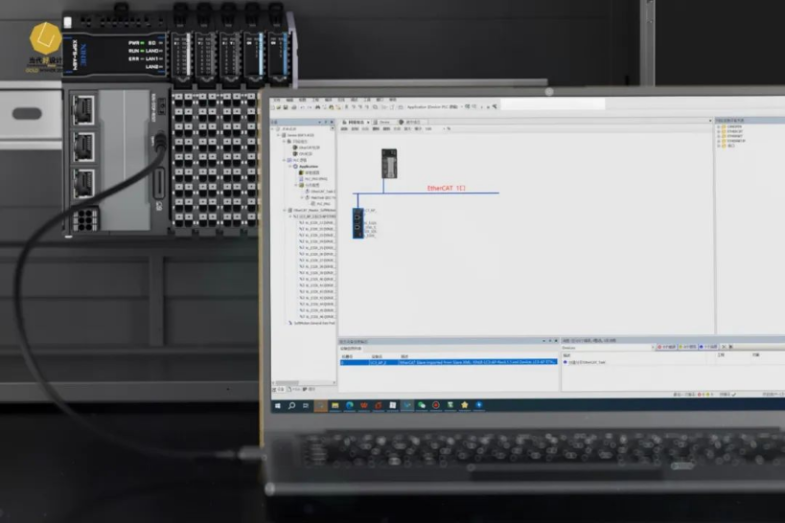Screen dimensions: 785x523
Task: Open the Edge browser from the taskbar
Action: 350,405
